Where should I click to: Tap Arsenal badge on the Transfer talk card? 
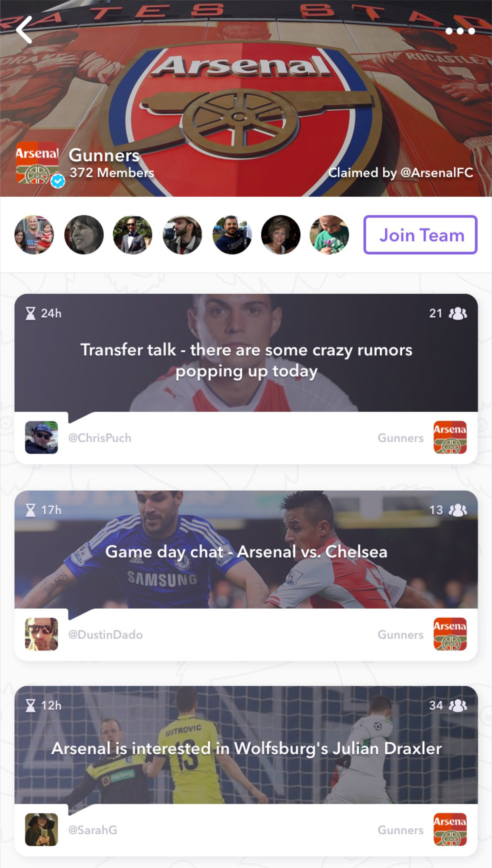tap(450, 437)
